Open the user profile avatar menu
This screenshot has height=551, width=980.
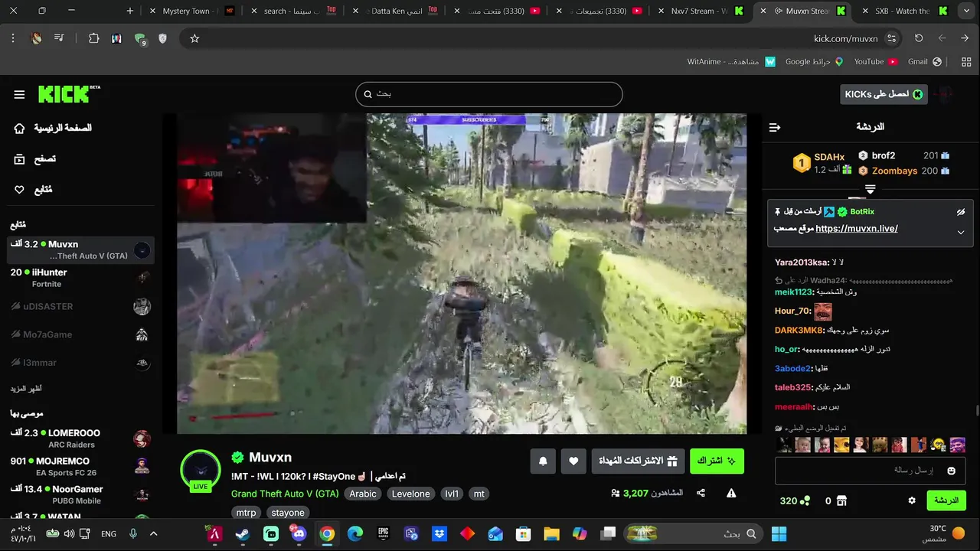pyautogui.click(x=944, y=94)
